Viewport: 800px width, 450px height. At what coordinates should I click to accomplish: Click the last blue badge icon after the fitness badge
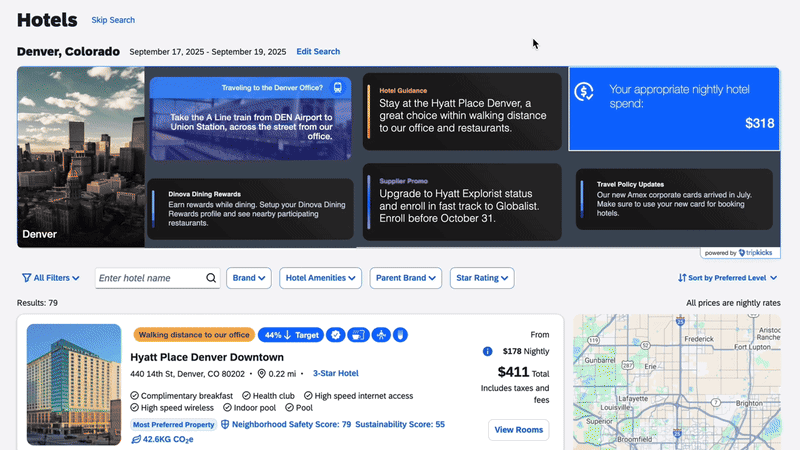coord(401,335)
